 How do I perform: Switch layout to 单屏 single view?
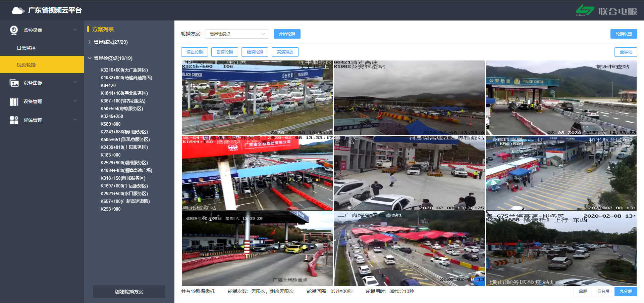[x=583, y=292]
